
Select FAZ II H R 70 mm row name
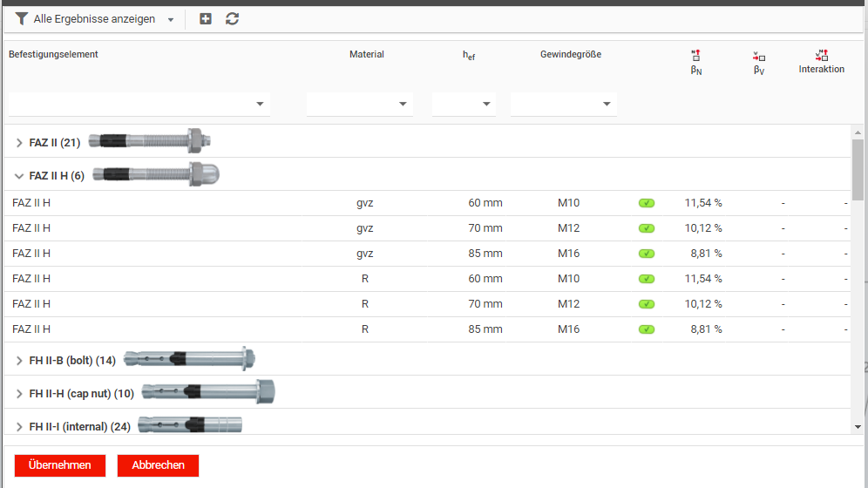(31, 304)
